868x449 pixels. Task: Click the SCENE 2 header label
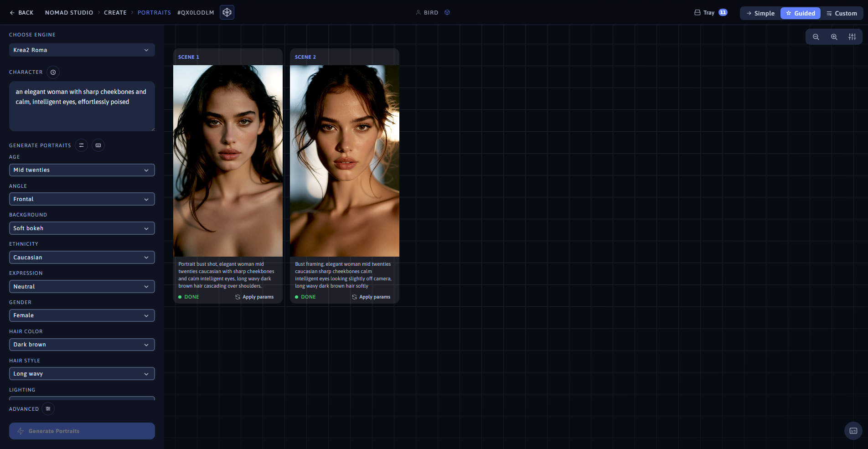(x=305, y=57)
